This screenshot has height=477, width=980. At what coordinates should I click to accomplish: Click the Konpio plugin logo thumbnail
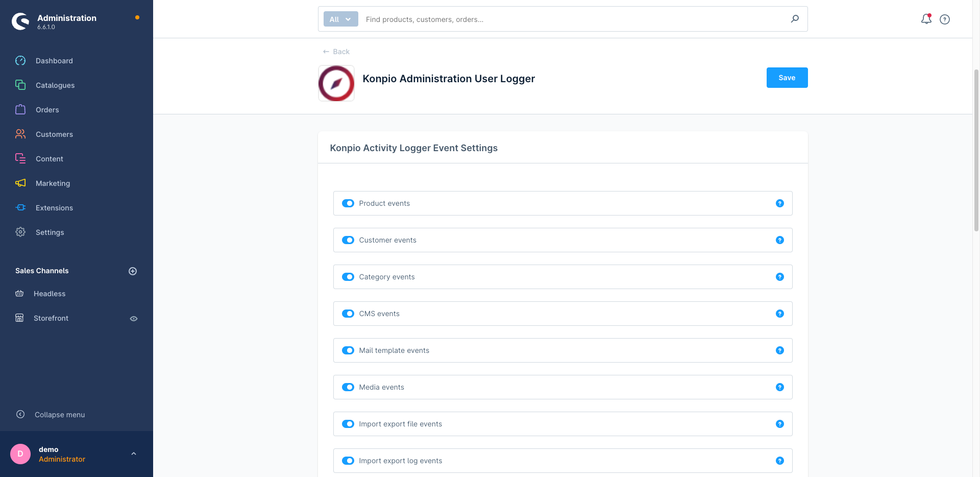tap(336, 83)
